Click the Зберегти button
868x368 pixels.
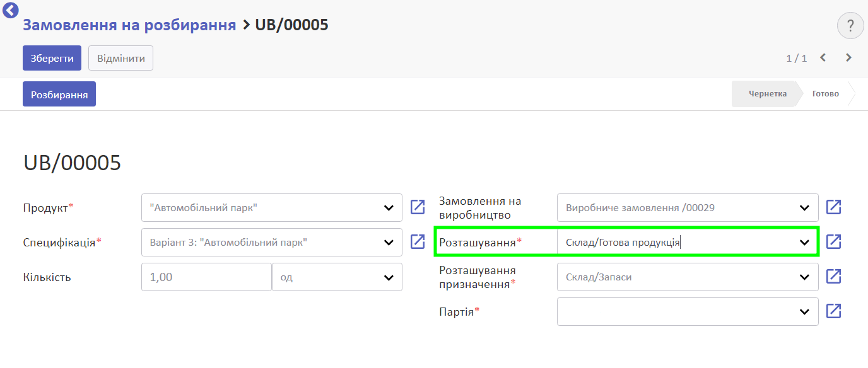coord(52,58)
